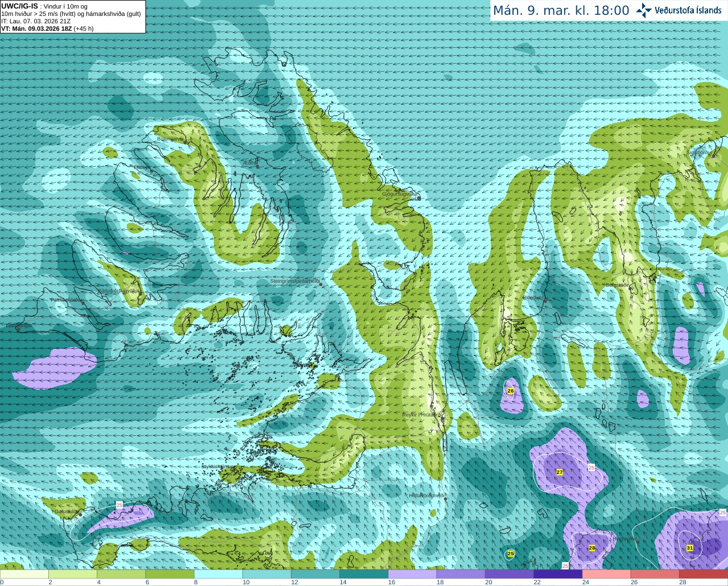Screen dimensions: 728x586
Task: Click the valid time line 'VT: Mán. 09.03.2026 18Z'
Action: (36, 28)
